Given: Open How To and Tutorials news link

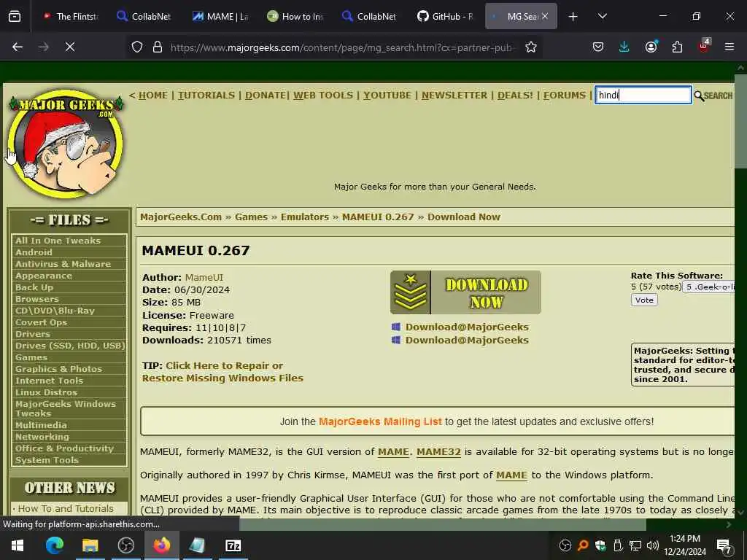Looking at the screenshot, I should coord(66,509).
